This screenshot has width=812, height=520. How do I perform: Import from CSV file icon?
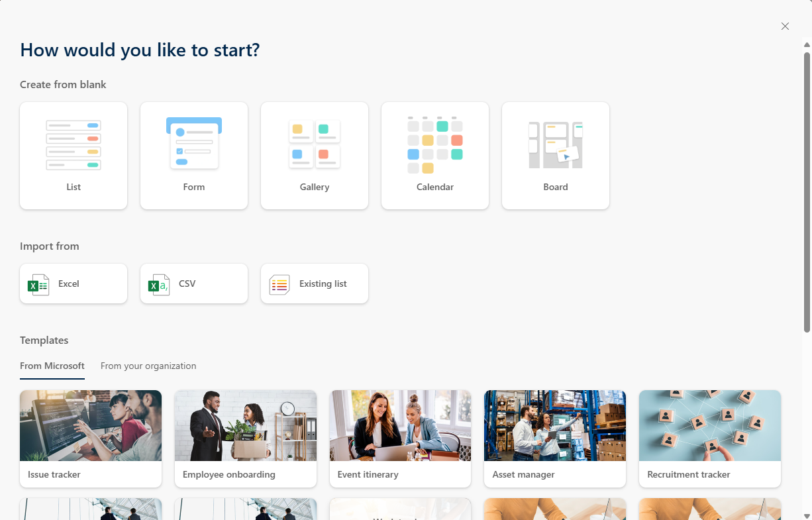pyautogui.click(x=159, y=284)
